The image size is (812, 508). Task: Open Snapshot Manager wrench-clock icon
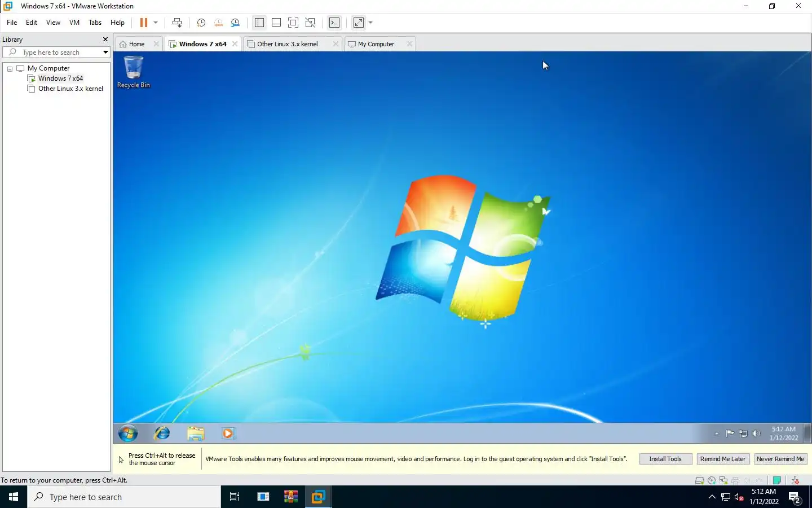click(235, 23)
